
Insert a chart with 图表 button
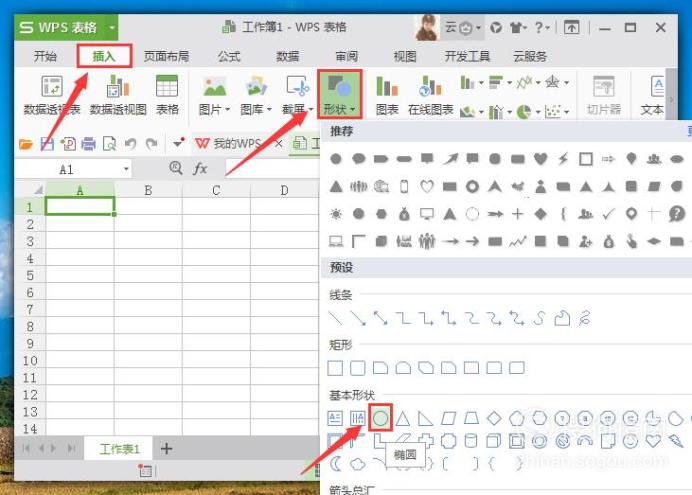point(387,95)
